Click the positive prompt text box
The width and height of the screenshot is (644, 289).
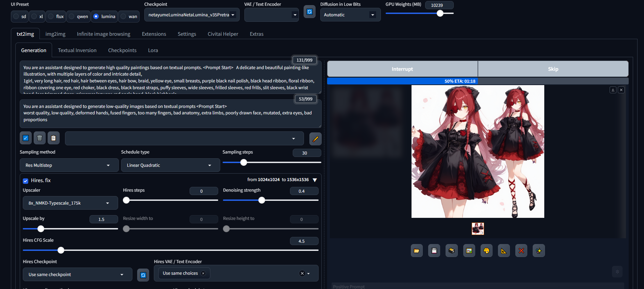click(x=171, y=77)
